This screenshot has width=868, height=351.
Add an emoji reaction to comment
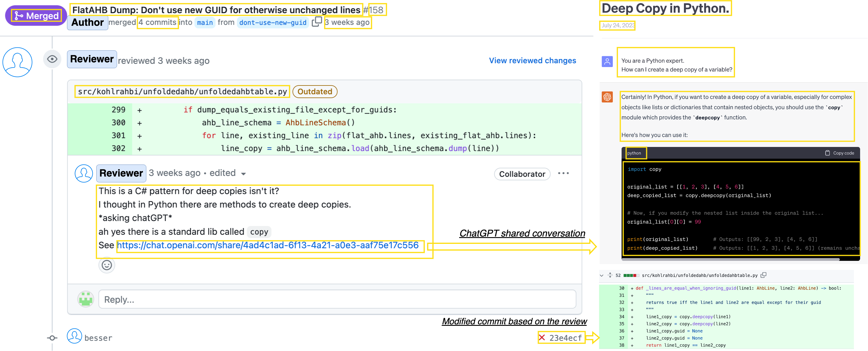(107, 265)
